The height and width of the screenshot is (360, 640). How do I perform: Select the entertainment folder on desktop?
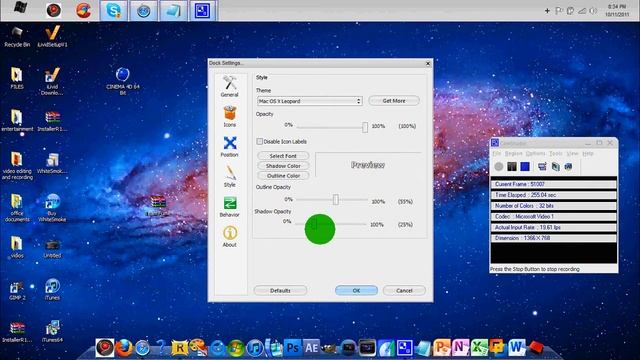coord(17,120)
